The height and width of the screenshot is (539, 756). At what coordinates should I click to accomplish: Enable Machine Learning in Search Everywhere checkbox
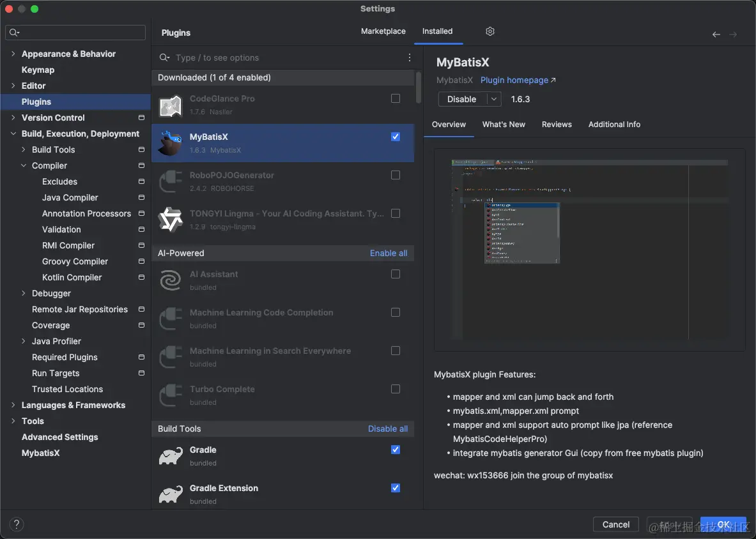coord(396,351)
